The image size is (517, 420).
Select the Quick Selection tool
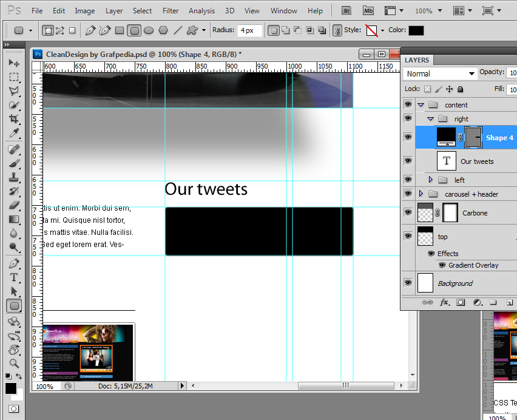[x=14, y=105]
